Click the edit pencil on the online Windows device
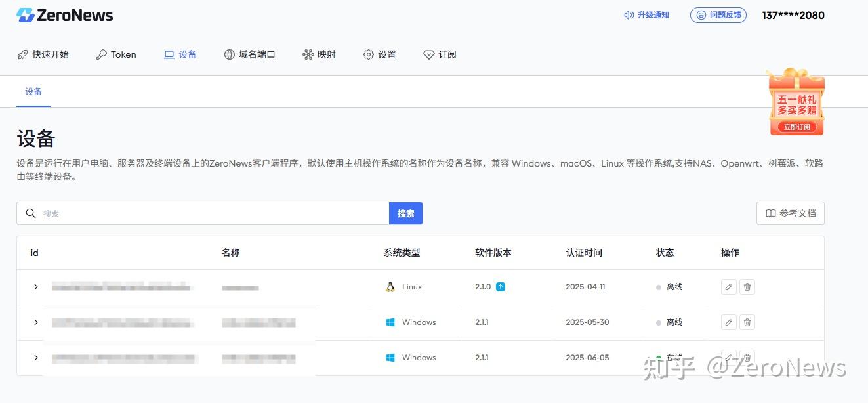The height and width of the screenshot is (403, 868). tap(728, 358)
